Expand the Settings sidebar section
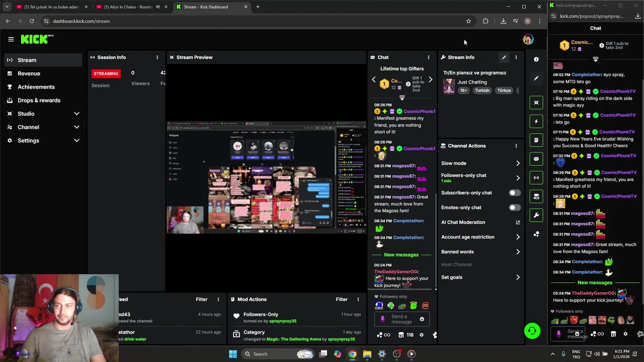This screenshot has height=362, width=644. (x=76, y=141)
